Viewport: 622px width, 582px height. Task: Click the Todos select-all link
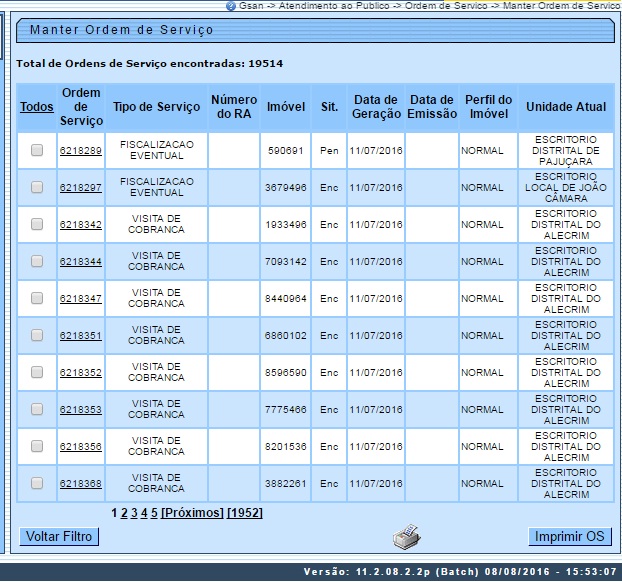(x=37, y=107)
